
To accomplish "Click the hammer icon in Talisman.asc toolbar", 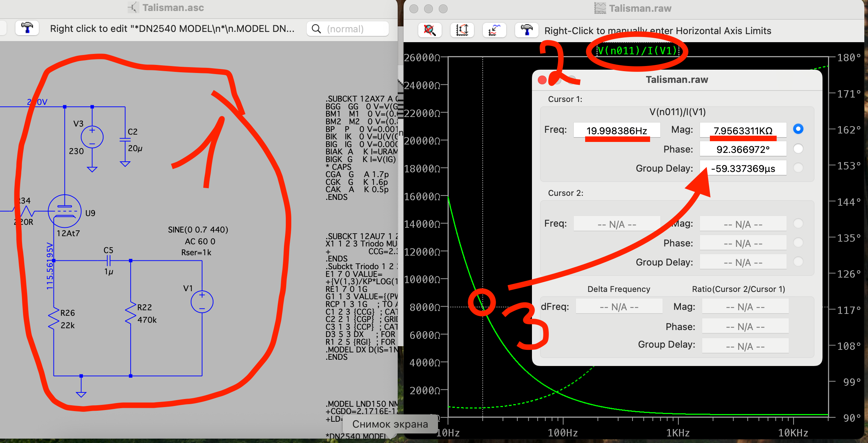I will tap(27, 28).
